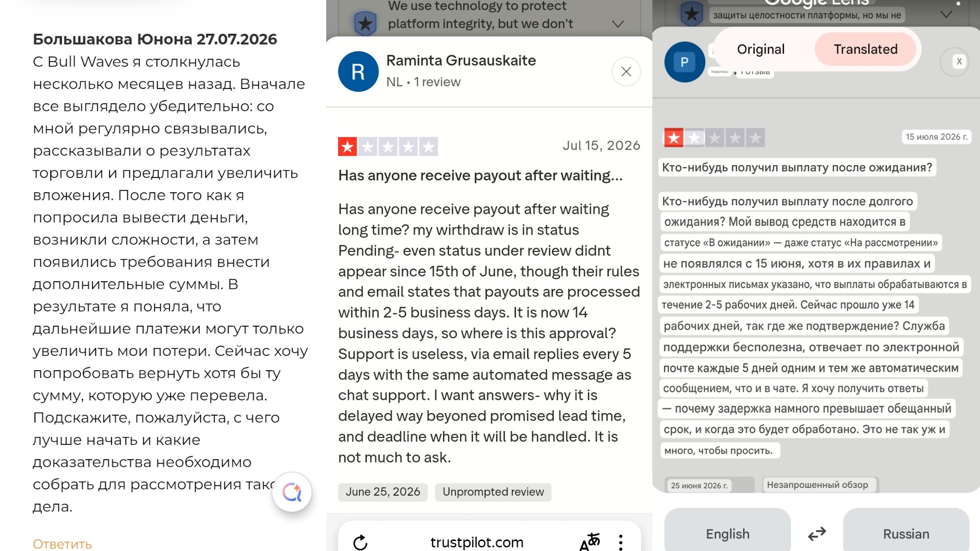This screenshot has height=551, width=980.
Task: Expand the platform integrity notice chevron
Action: pos(618,24)
